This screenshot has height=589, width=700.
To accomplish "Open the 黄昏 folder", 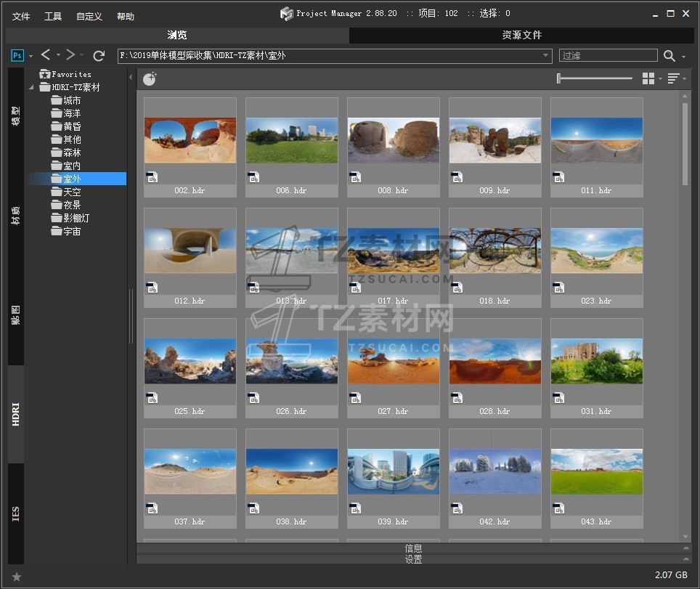I will (66, 126).
